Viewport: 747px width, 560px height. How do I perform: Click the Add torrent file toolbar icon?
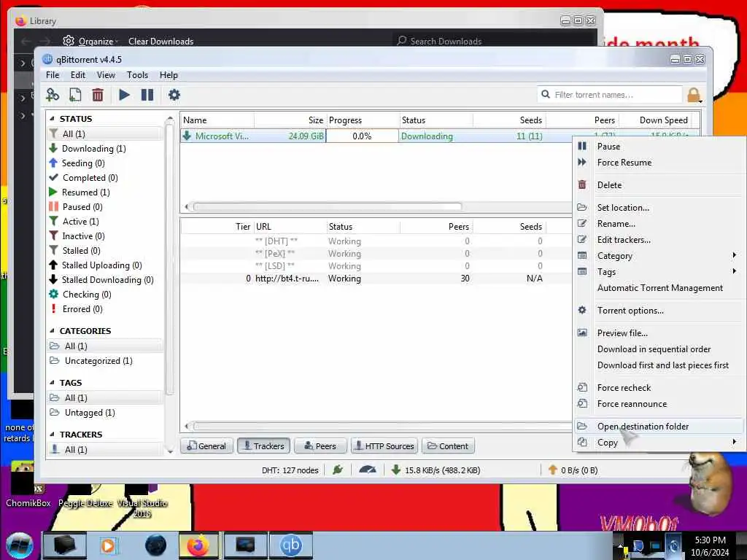(75, 95)
